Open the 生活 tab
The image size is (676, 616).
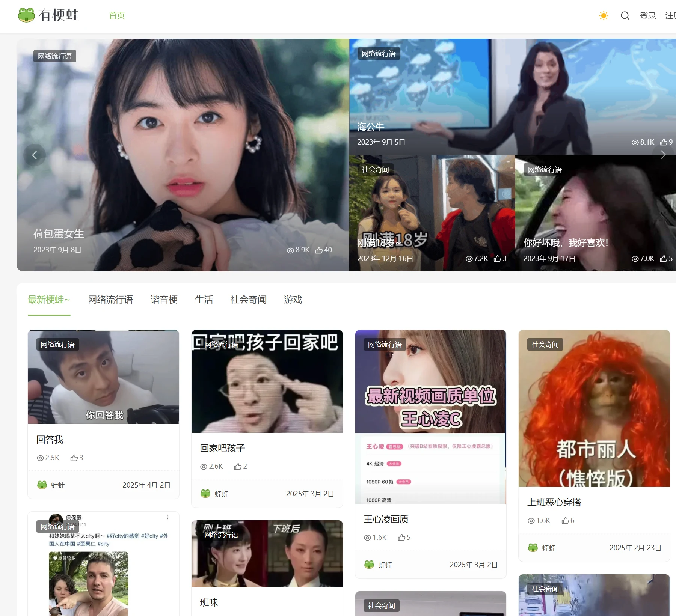click(x=204, y=300)
